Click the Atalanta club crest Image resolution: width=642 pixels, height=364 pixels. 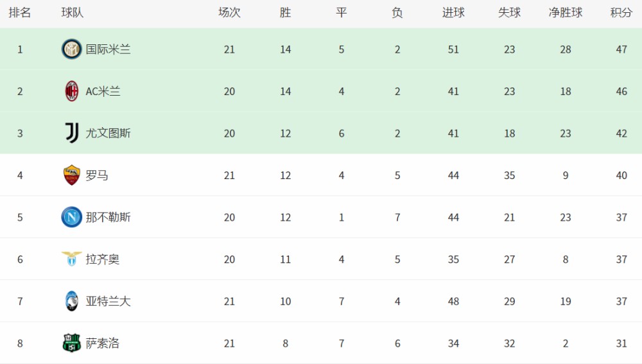pos(71,301)
